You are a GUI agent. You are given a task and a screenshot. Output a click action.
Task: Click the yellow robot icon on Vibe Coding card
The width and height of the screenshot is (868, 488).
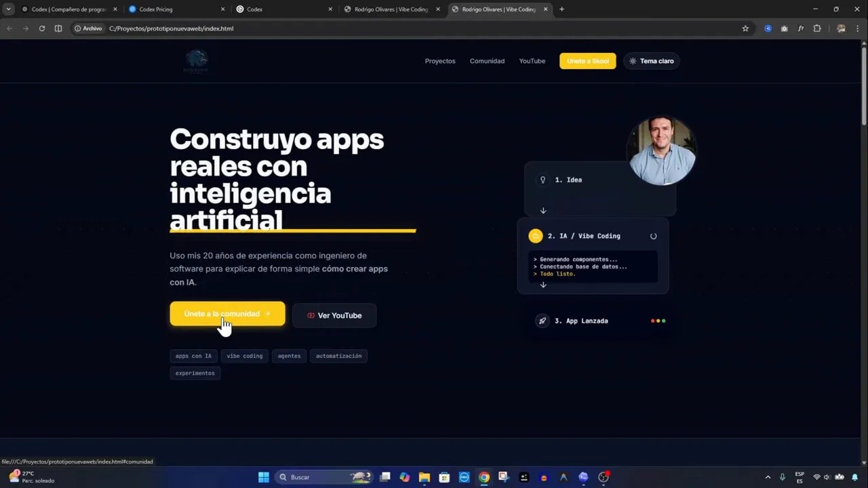(x=535, y=236)
